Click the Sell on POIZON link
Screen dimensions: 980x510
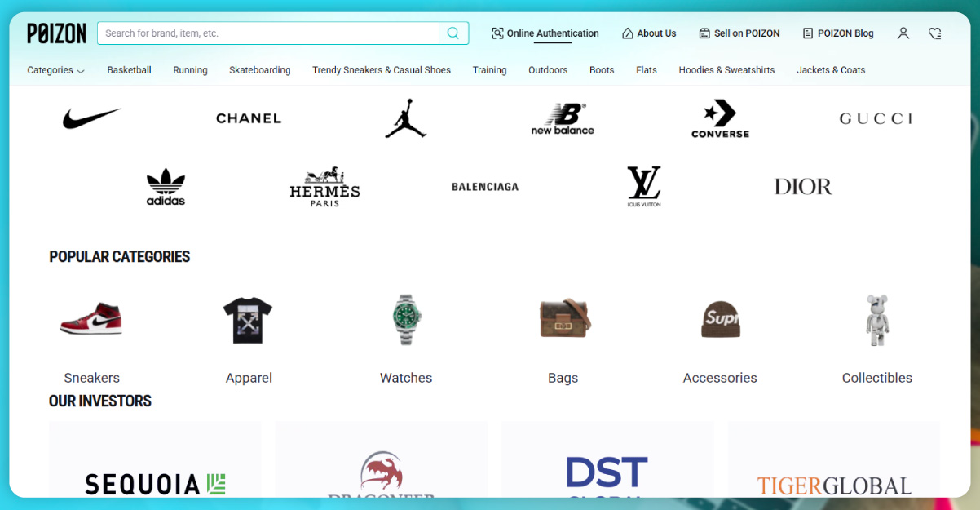point(739,33)
